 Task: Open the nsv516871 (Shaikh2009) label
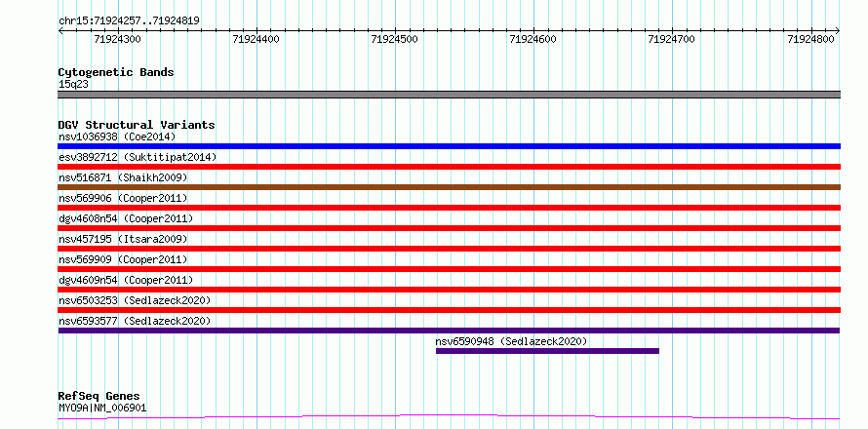[x=123, y=177]
